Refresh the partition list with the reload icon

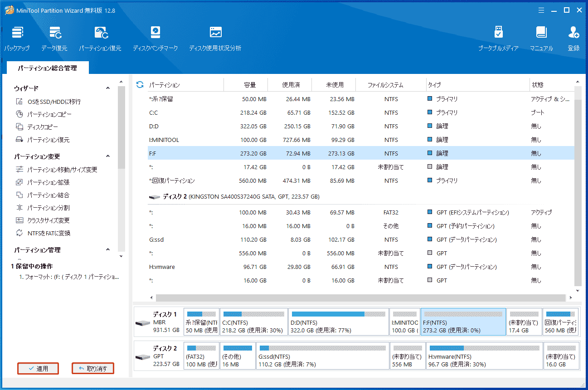click(x=140, y=85)
